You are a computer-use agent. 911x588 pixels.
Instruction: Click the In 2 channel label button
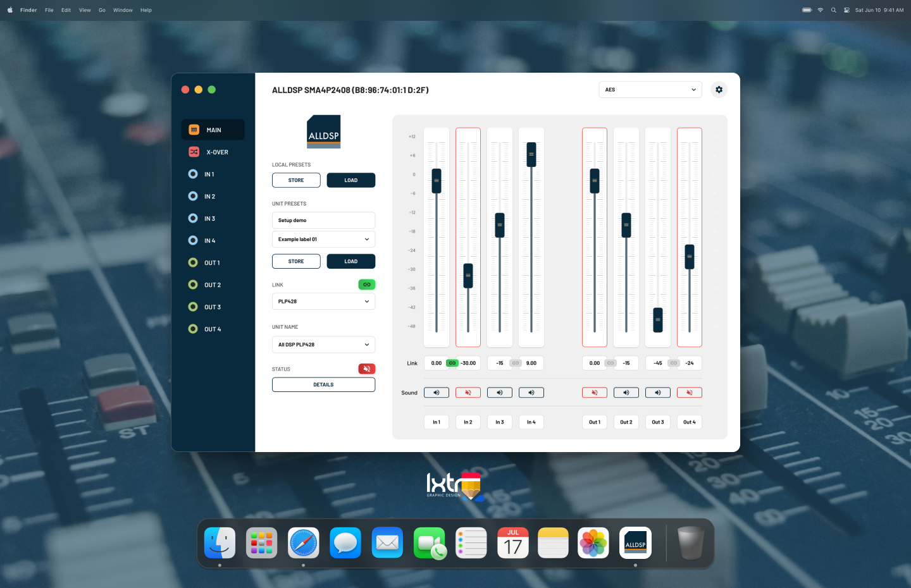(x=468, y=422)
